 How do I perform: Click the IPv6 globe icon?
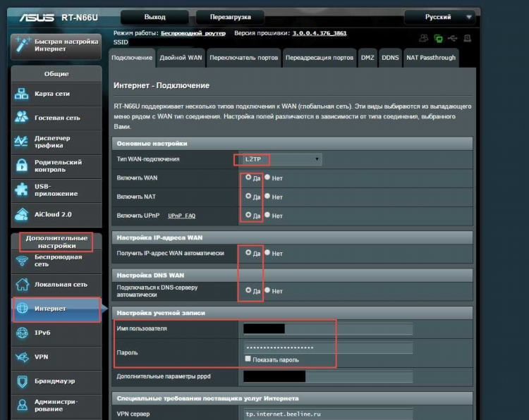[x=23, y=333]
